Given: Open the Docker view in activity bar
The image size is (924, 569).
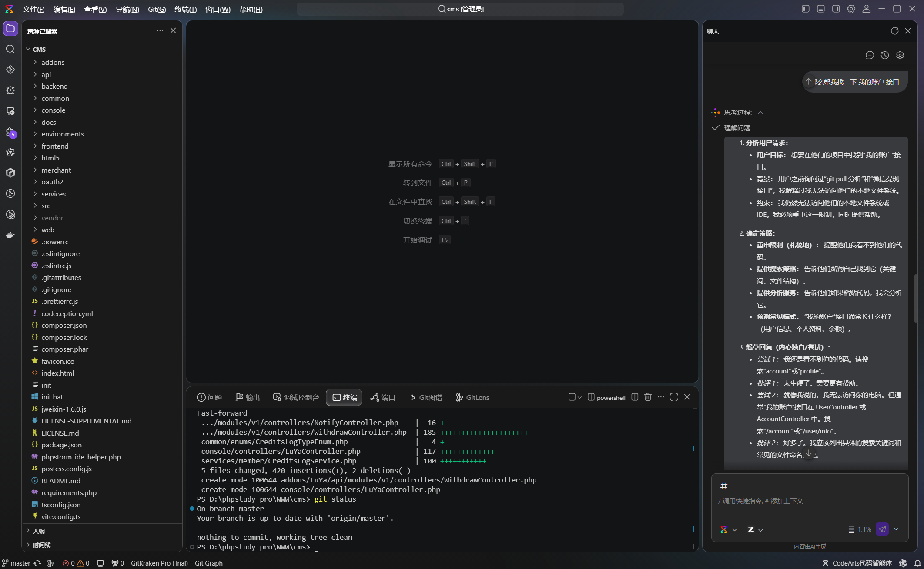Looking at the screenshot, I should click(10, 235).
